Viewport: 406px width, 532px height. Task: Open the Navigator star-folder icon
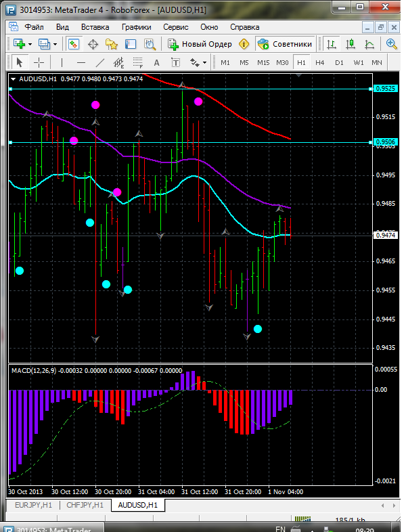[x=112, y=44]
